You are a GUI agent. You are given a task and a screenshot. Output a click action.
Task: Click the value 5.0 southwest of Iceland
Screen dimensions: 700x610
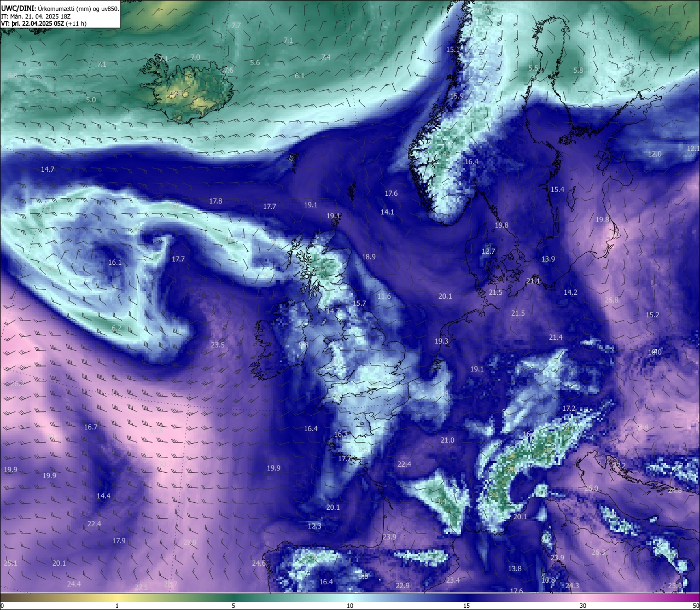click(91, 100)
